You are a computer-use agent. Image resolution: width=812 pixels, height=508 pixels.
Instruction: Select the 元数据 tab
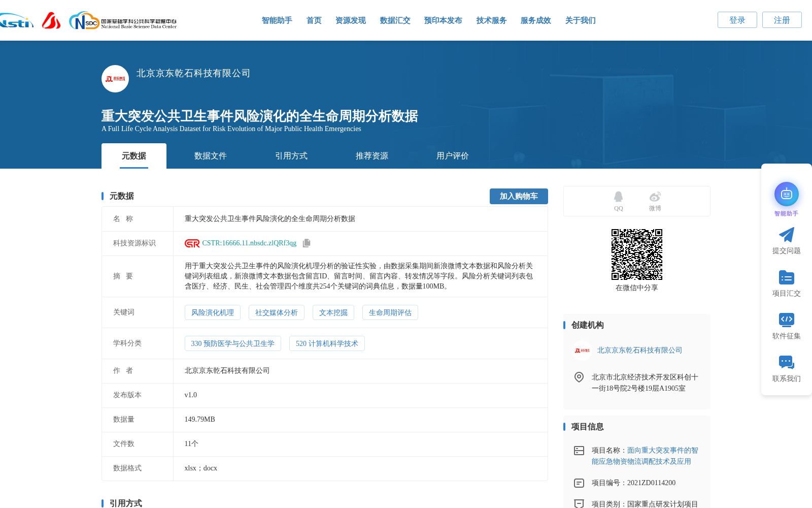(x=134, y=156)
